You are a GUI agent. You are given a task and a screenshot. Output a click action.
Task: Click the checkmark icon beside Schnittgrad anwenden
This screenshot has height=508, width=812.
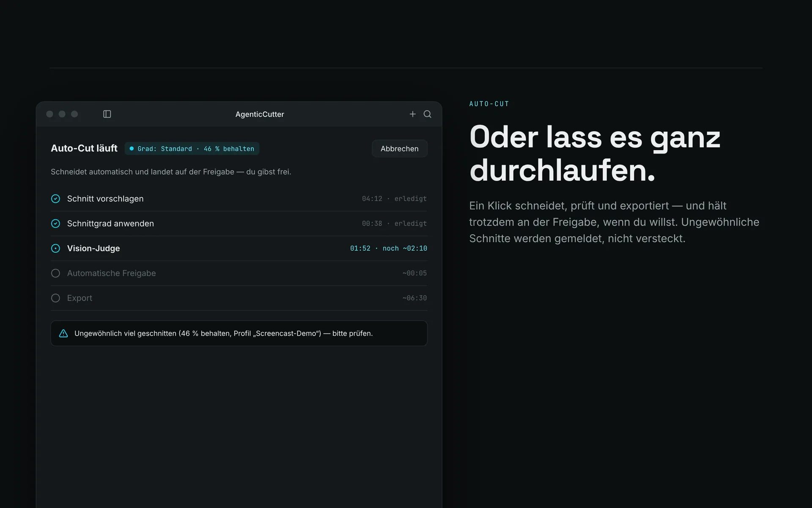[55, 224]
